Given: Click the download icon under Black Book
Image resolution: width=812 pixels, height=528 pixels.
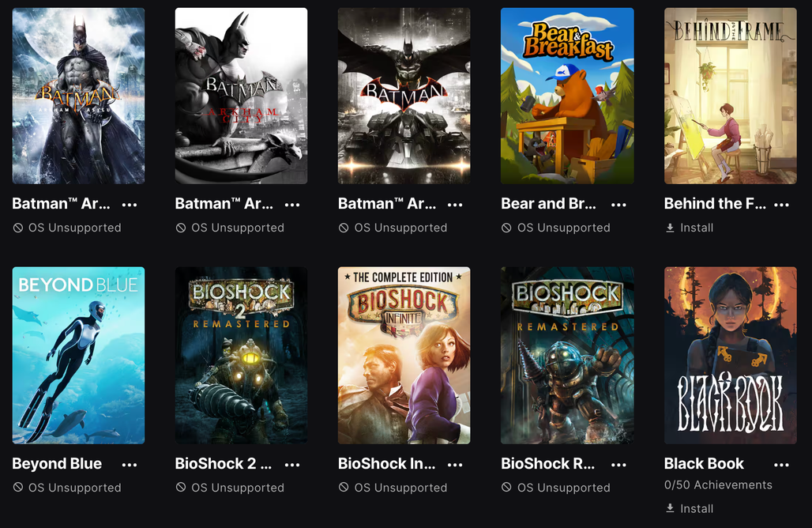Looking at the screenshot, I should click(x=670, y=508).
